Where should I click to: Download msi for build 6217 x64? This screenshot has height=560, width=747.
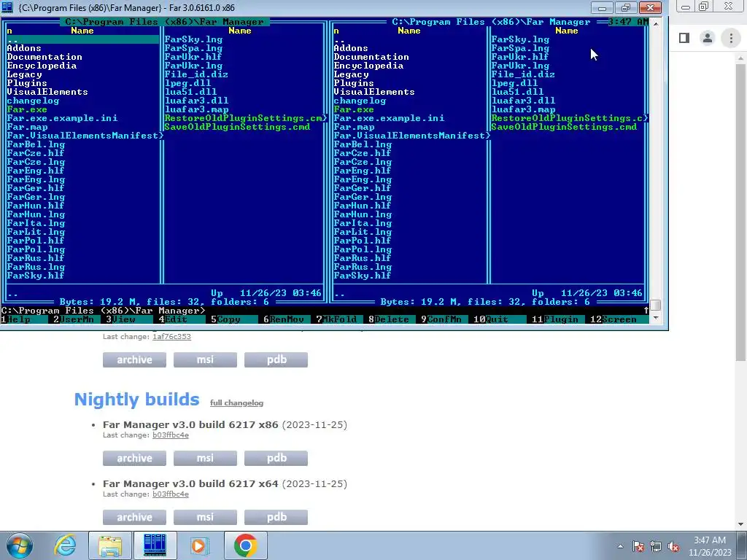pos(205,517)
